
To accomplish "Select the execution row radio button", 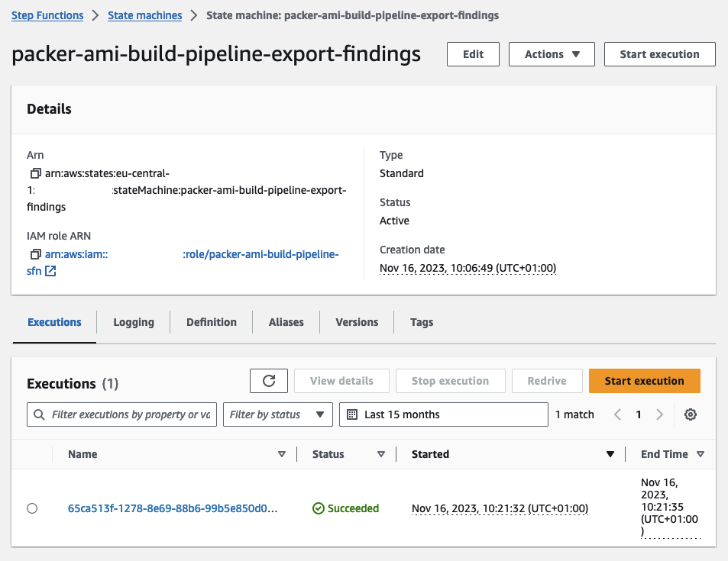I will tap(31, 508).
